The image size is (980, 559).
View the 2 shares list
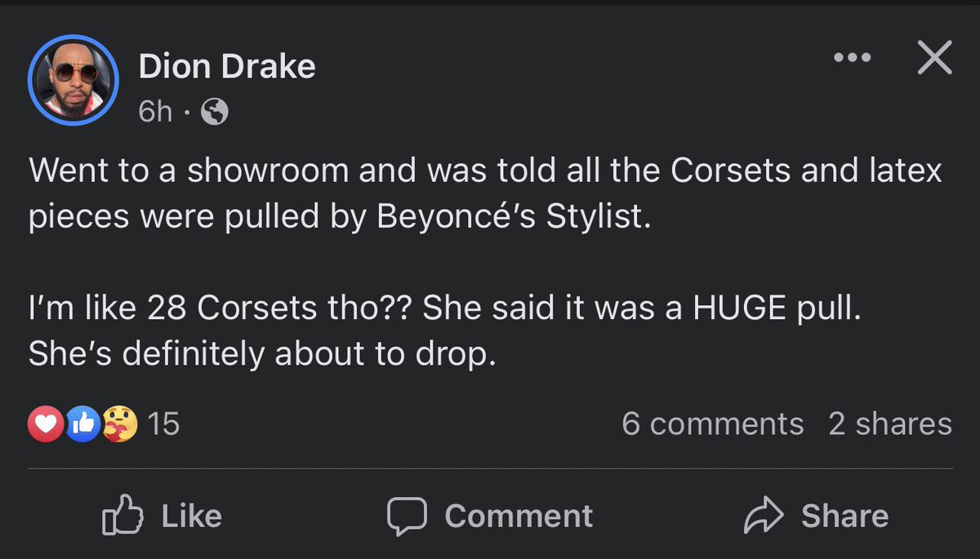890,424
